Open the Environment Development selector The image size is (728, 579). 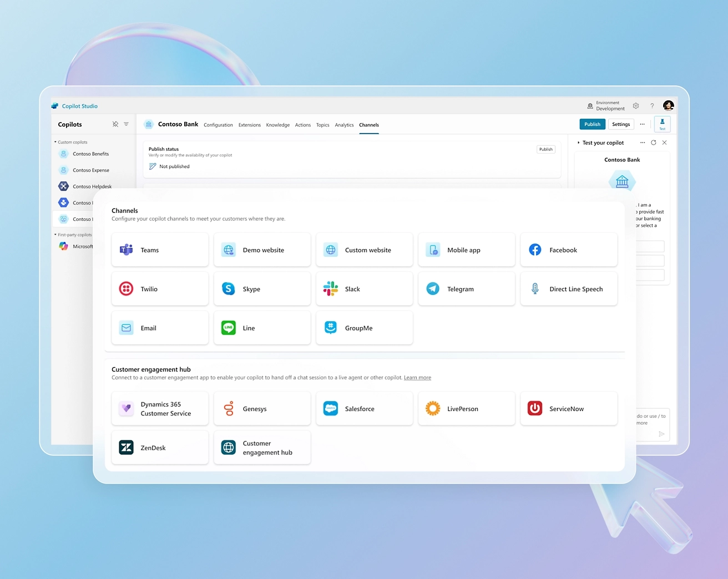coord(606,105)
